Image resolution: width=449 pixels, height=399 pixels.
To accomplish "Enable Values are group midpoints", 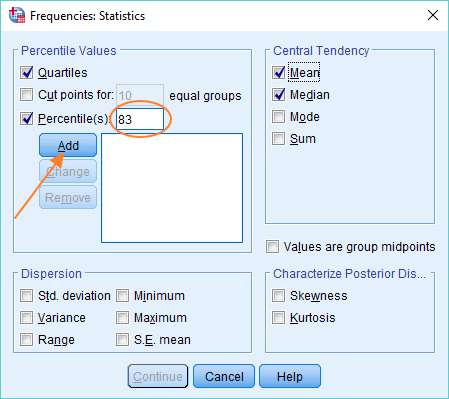I will (272, 247).
